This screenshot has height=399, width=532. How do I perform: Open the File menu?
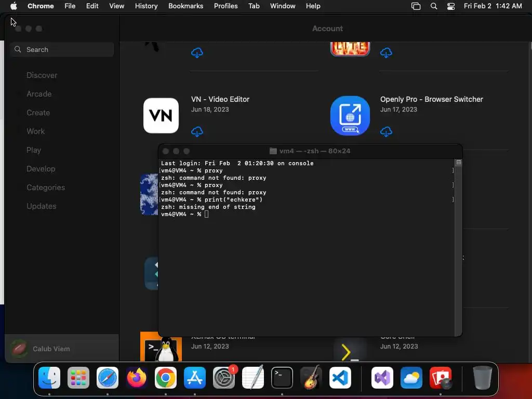pyautogui.click(x=70, y=6)
